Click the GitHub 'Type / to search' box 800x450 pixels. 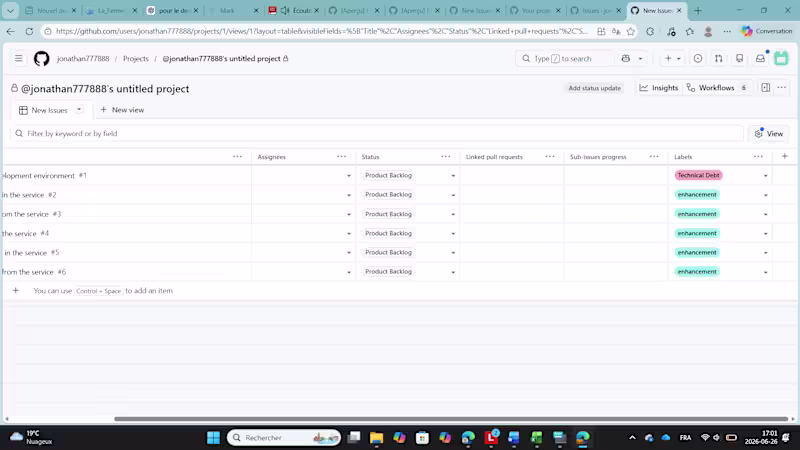tap(564, 59)
